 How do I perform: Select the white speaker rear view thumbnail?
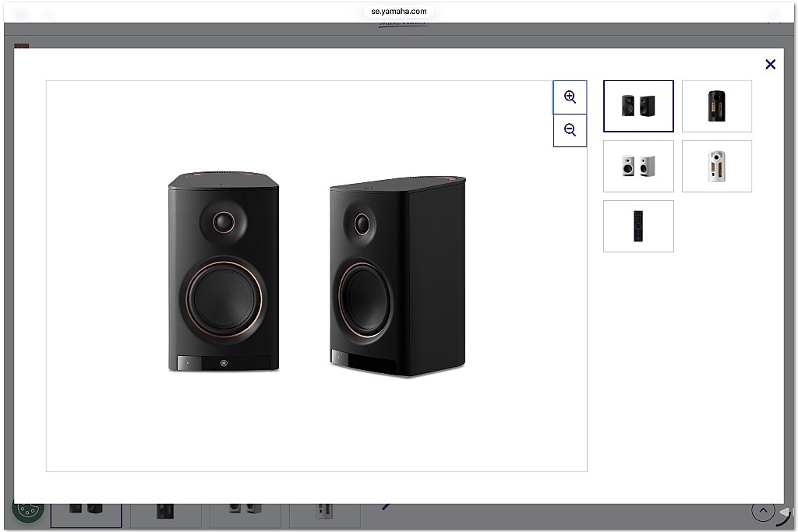click(x=717, y=167)
